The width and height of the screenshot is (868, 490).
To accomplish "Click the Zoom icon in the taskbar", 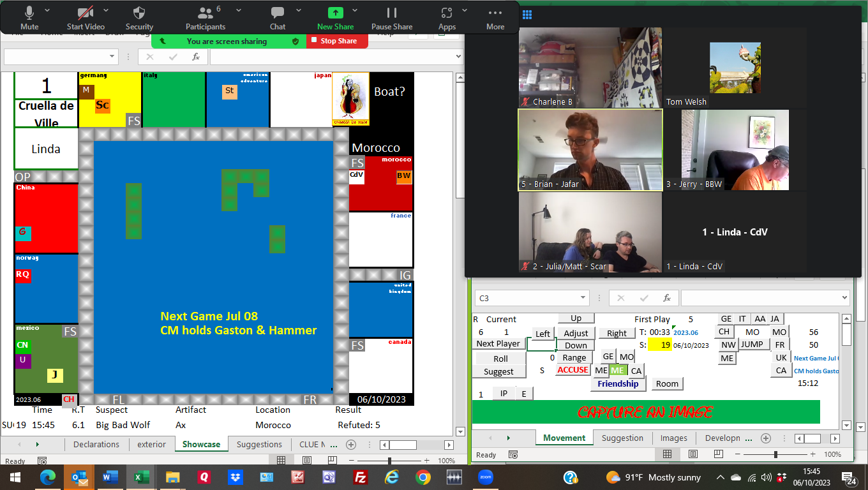I will point(486,477).
